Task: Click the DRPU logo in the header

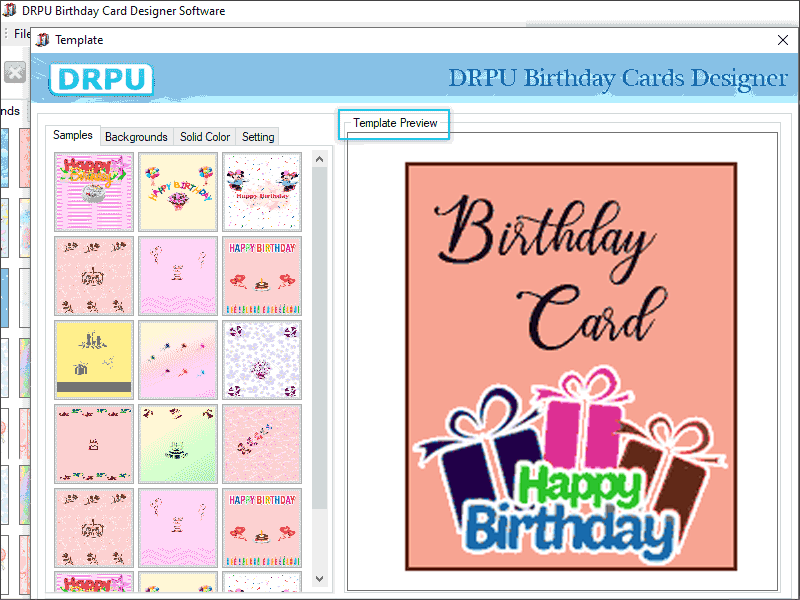Action: tap(99, 79)
